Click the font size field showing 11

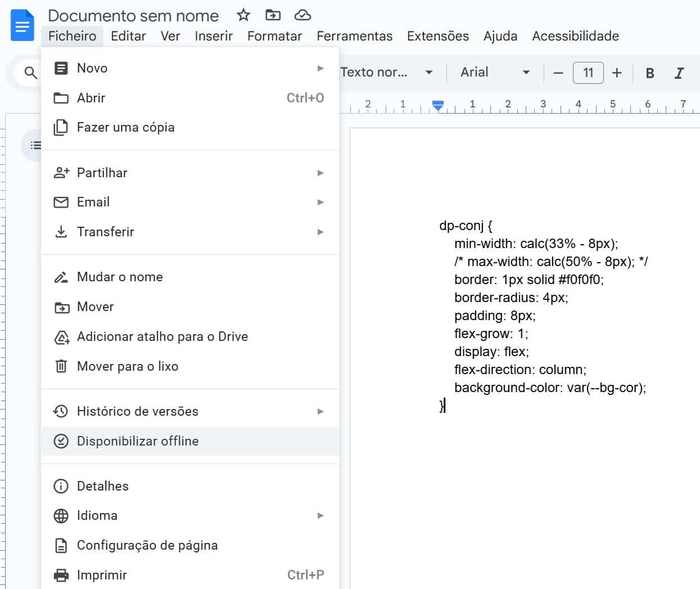[x=588, y=72]
